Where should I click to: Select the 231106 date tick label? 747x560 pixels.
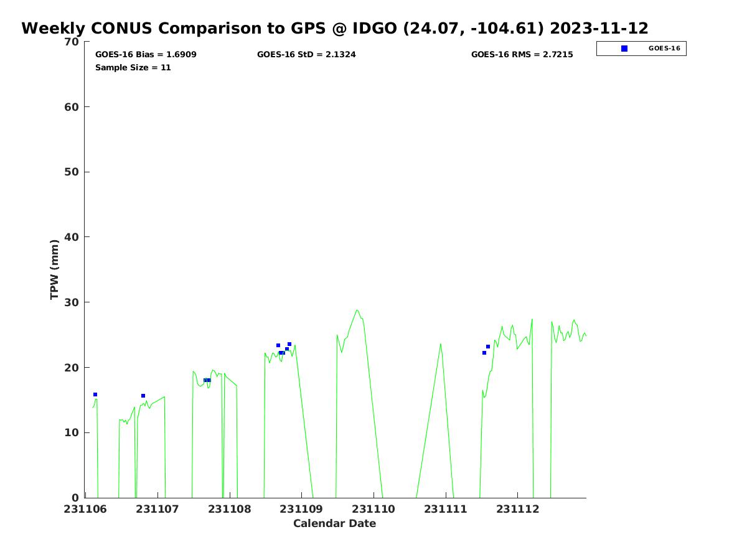86,509
